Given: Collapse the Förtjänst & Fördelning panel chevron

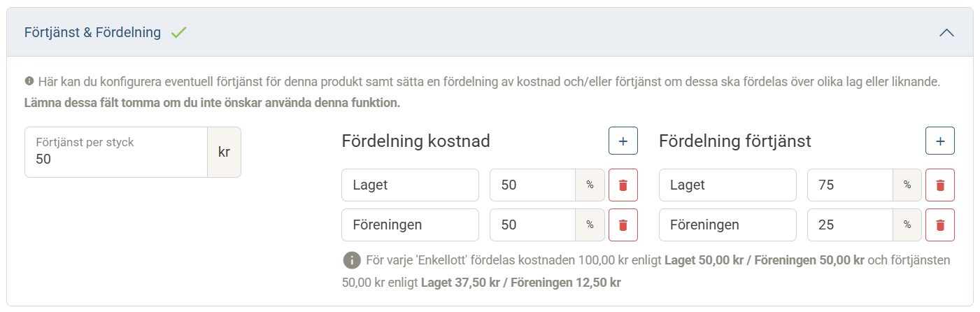Looking at the screenshot, I should [946, 33].
